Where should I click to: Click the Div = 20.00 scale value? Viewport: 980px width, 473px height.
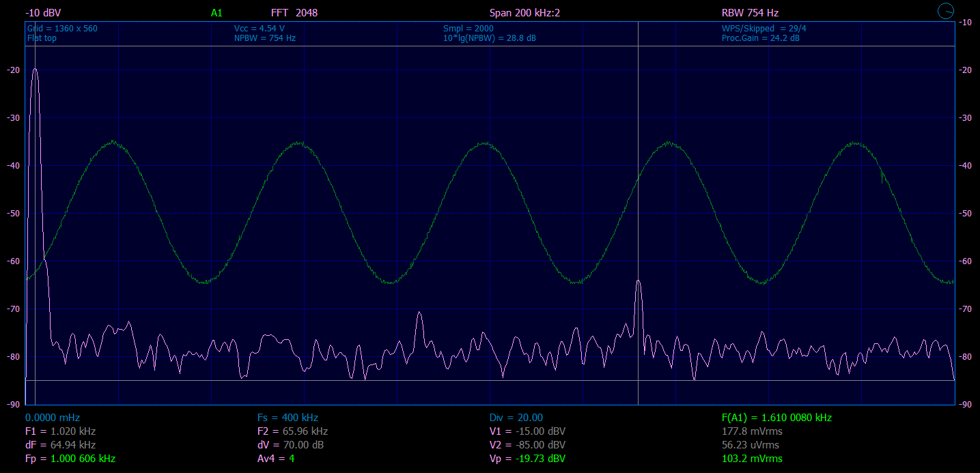tap(516, 418)
